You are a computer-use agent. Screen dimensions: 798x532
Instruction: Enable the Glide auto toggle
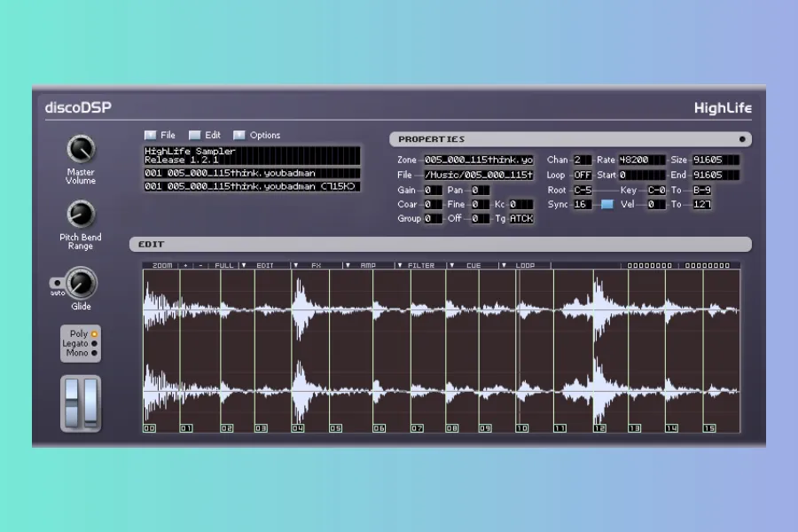pos(56,284)
